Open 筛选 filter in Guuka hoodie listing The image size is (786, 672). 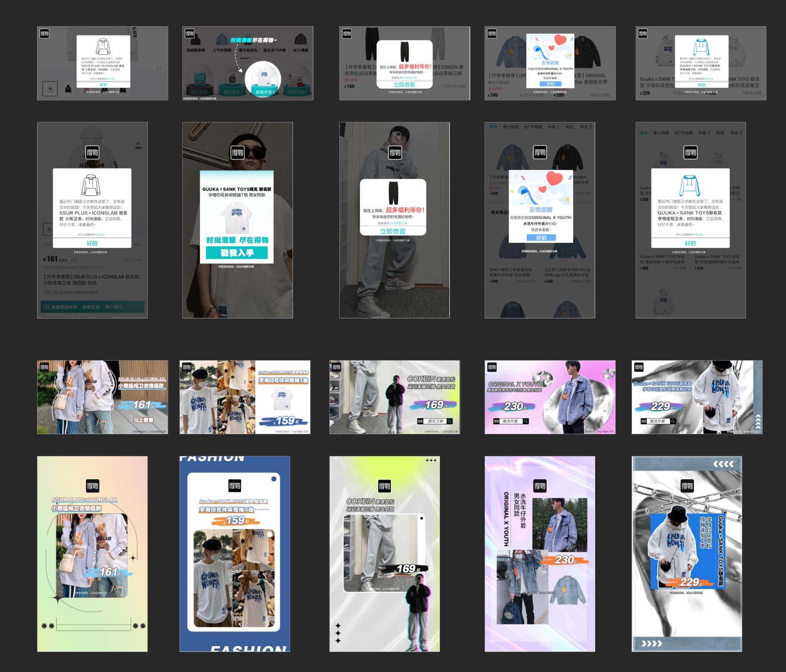pos(736,133)
